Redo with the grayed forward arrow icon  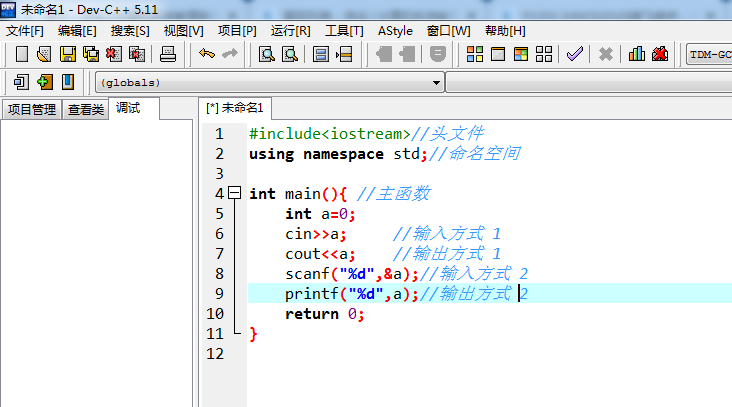click(230, 54)
